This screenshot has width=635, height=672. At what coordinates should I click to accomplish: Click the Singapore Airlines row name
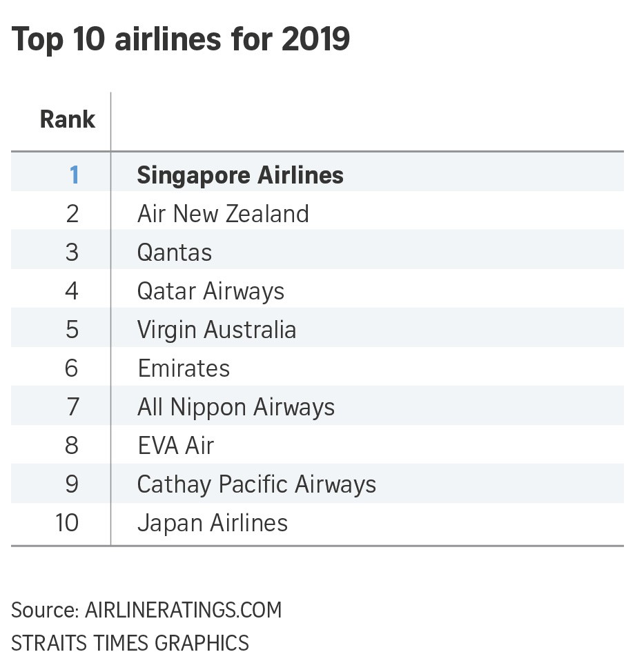tap(240, 175)
